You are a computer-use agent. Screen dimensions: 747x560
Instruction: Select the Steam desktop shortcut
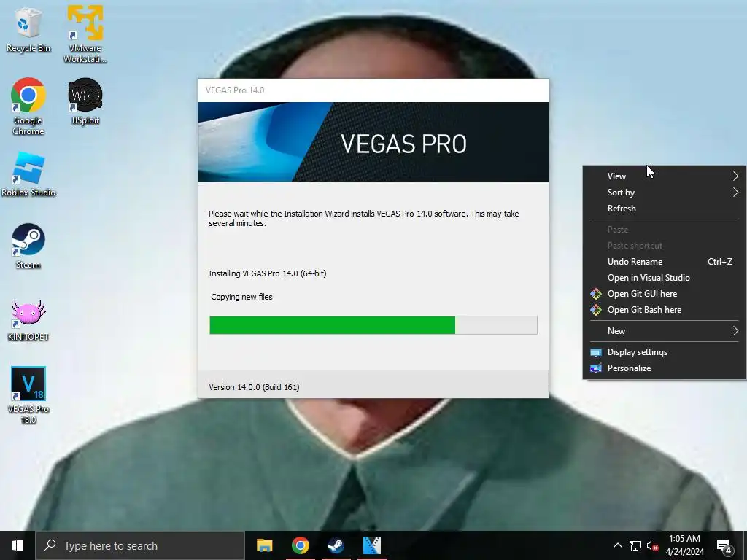tap(28, 246)
